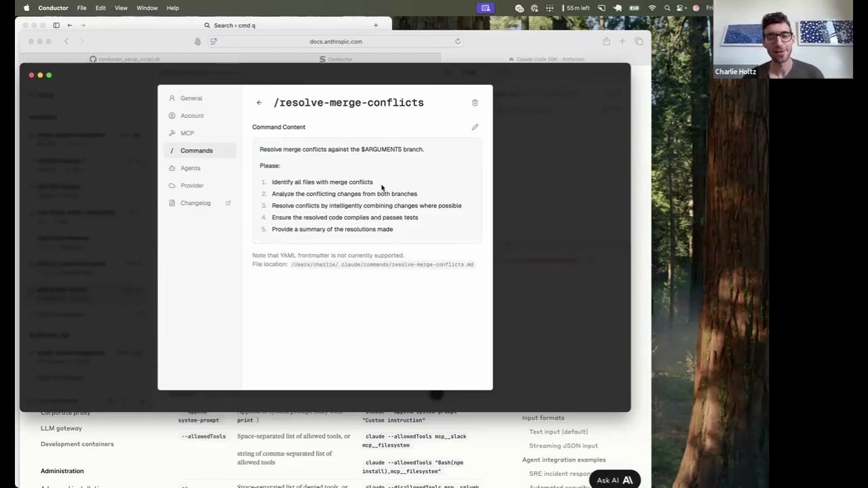Image resolution: width=868 pixels, height=488 pixels.
Task: Click the cloud icon beside Provider
Action: coord(172,186)
